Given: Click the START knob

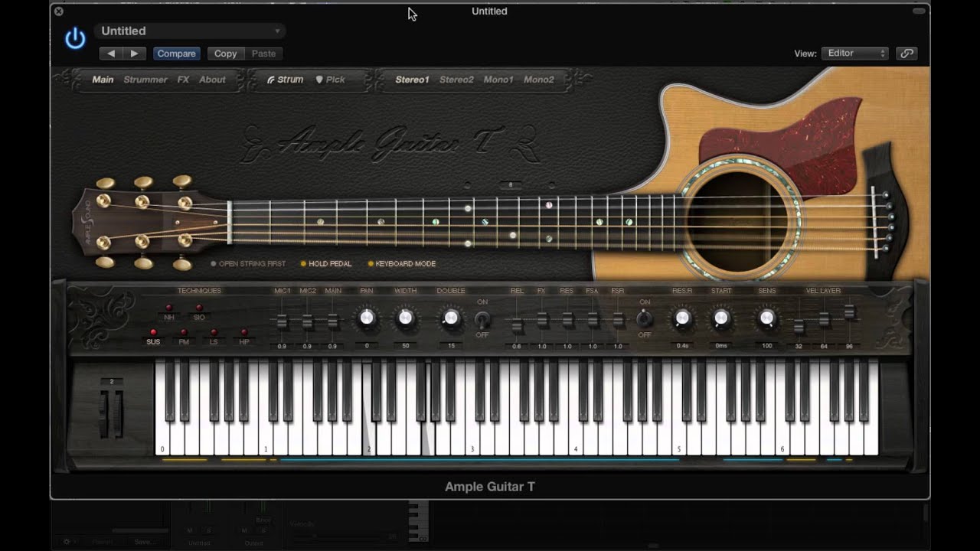Looking at the screenshot, I should click(x=720, y=318).
